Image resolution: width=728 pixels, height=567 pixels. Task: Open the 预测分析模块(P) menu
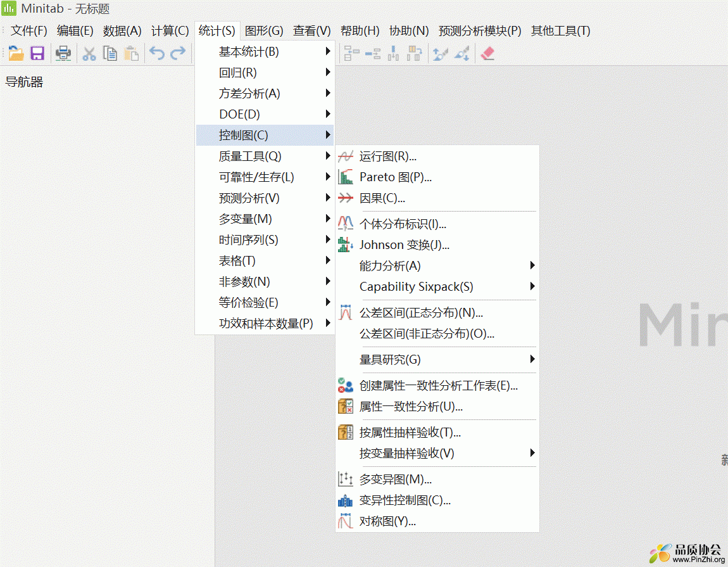[480, 30]
